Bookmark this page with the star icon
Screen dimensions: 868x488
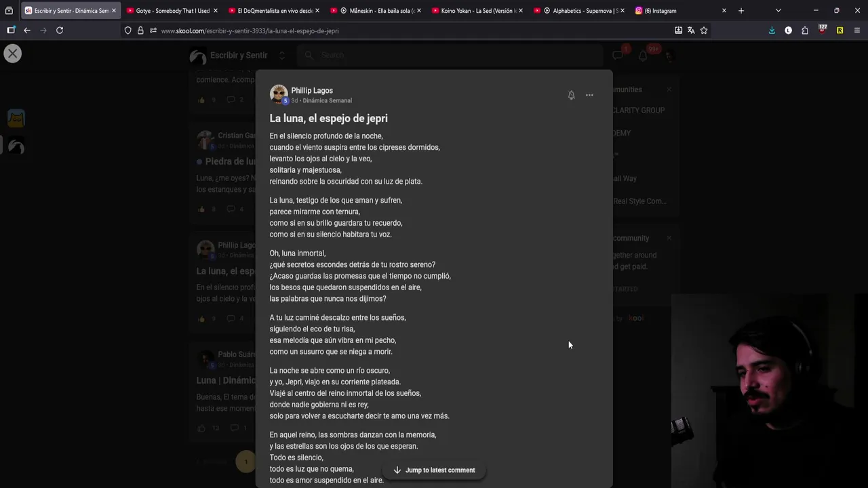pos(704,30)
